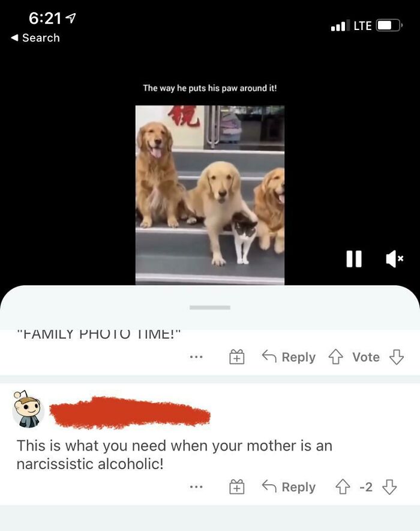The image size is (420, 531).
Task: Upvote the narcissistic alcoholic comment
Action: pyautogui.click(x=343, y=487)
